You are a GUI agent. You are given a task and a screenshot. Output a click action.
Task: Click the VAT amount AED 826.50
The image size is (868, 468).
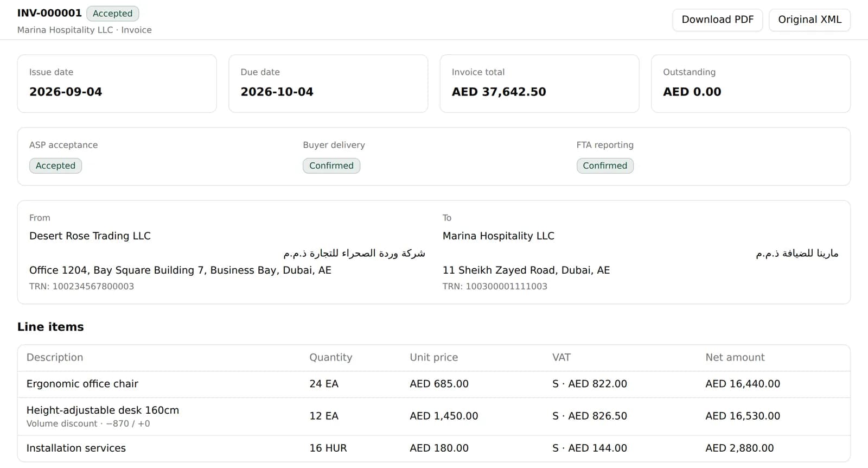(x=590, y=416)
